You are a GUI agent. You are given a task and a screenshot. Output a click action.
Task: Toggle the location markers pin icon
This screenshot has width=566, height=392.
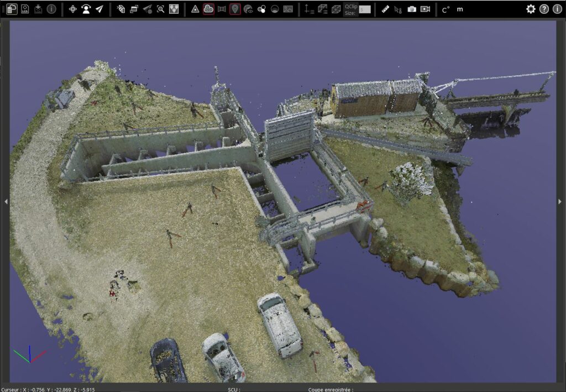pos(235,9)
